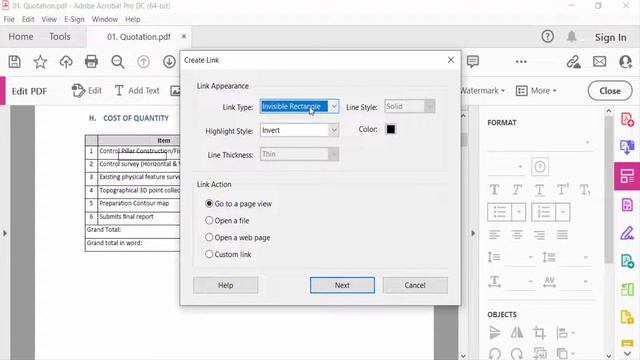640x360 pixels.
Task: Click the send by email envelope icon
Action: [599, 62]
